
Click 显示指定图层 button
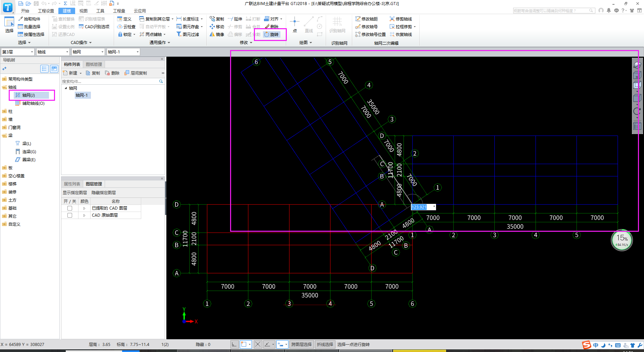[x=75, y=192]
